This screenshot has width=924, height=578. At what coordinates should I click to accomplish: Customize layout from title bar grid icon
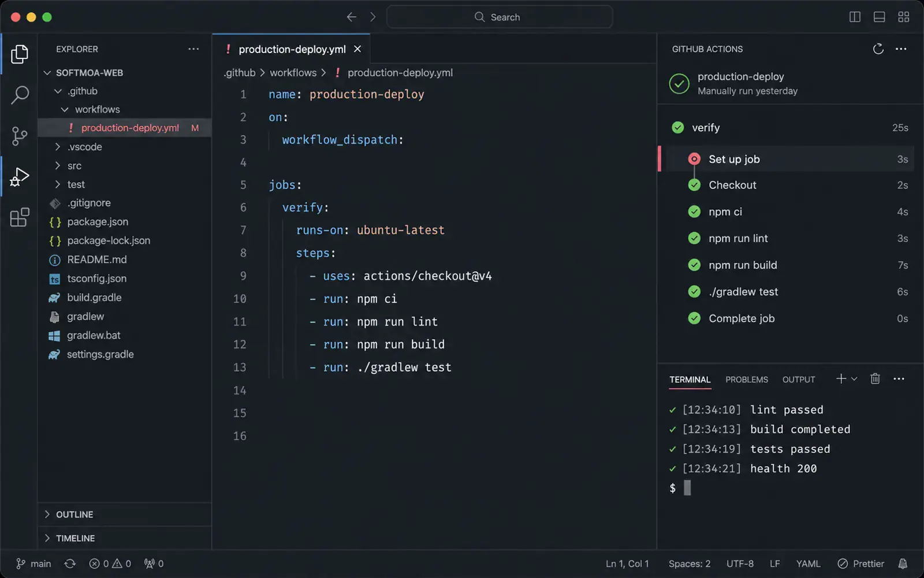pyautogui.click(x=904, y=17)
